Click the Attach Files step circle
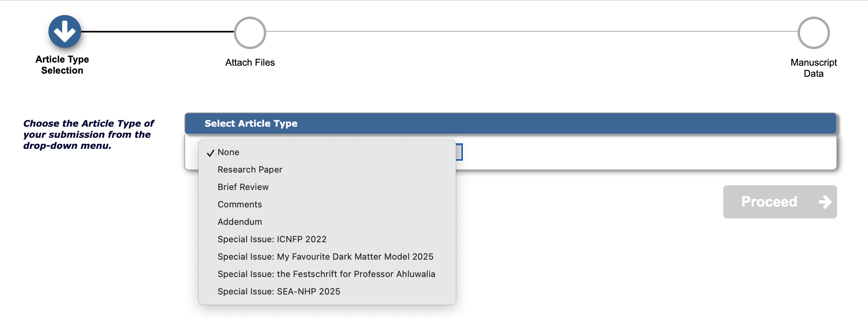Image resolution: width=868 pixels, height=319 pixels. tap(250, 33)
